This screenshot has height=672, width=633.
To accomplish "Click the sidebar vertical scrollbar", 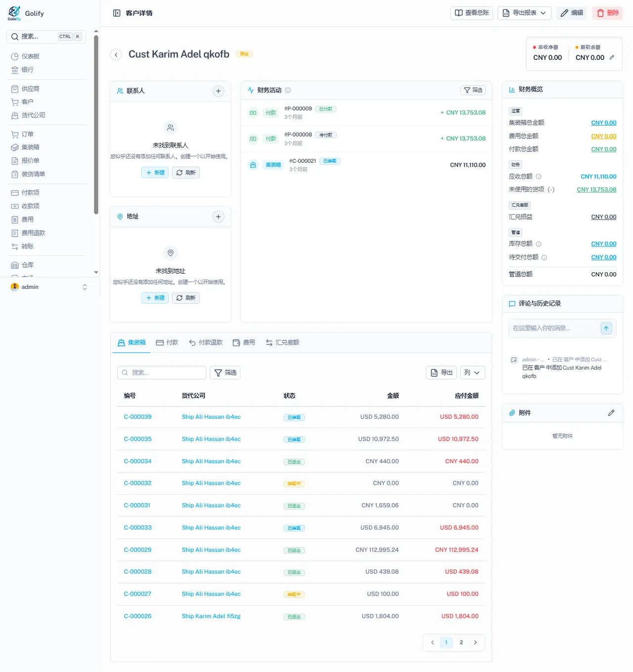I will (x=96, y=124).
